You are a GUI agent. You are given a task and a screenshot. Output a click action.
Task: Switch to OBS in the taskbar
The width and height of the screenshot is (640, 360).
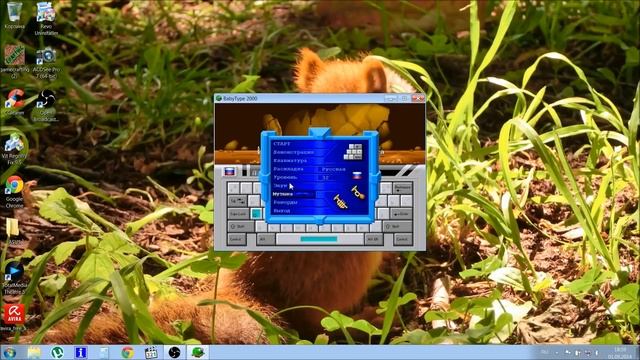click(x=174, y=353)
